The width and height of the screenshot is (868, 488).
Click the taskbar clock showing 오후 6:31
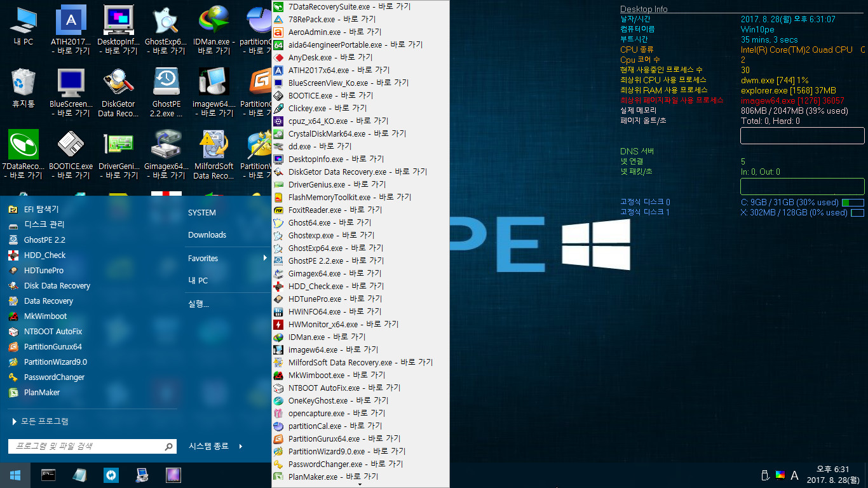click(832, 475)
